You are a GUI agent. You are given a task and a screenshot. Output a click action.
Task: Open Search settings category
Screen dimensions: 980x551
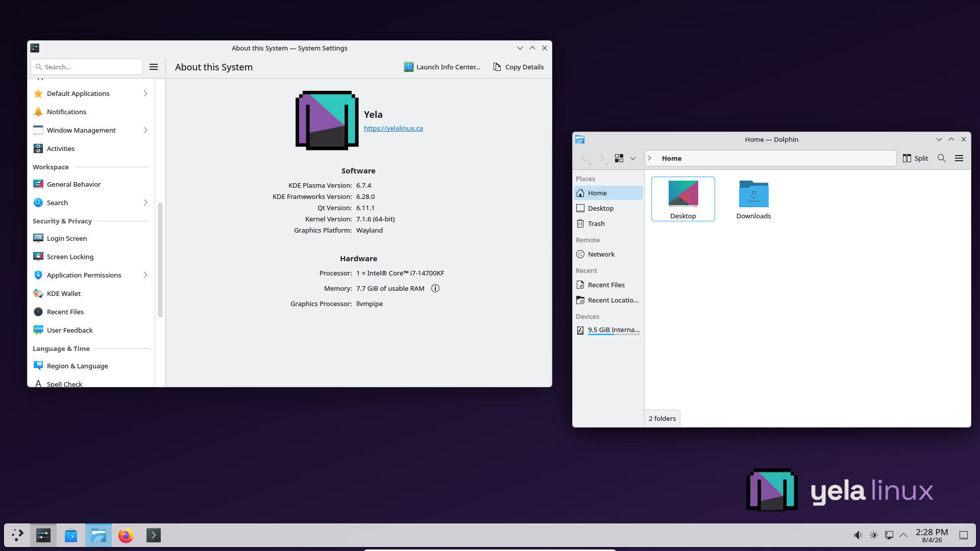91,203
